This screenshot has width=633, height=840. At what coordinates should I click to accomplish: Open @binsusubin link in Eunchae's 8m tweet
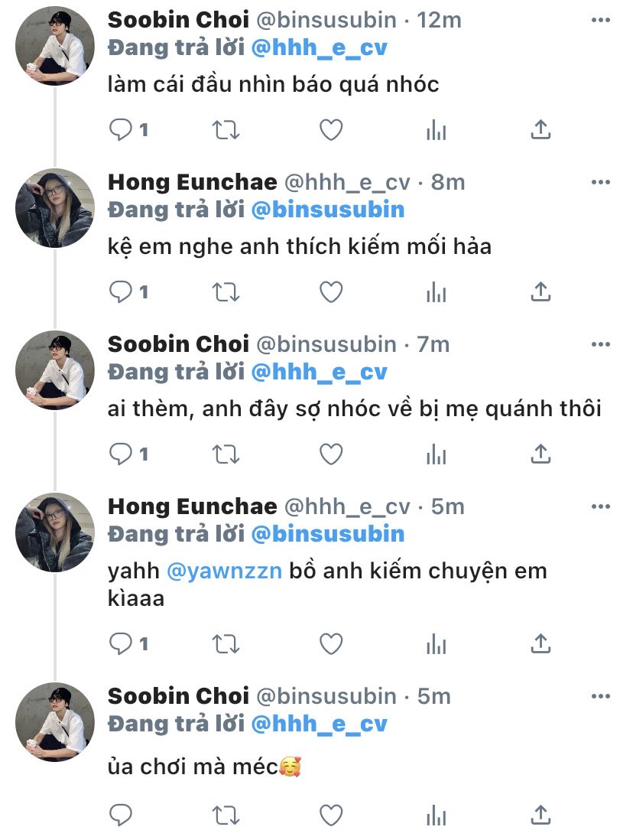pyautogui.click(x=327, y=210)
